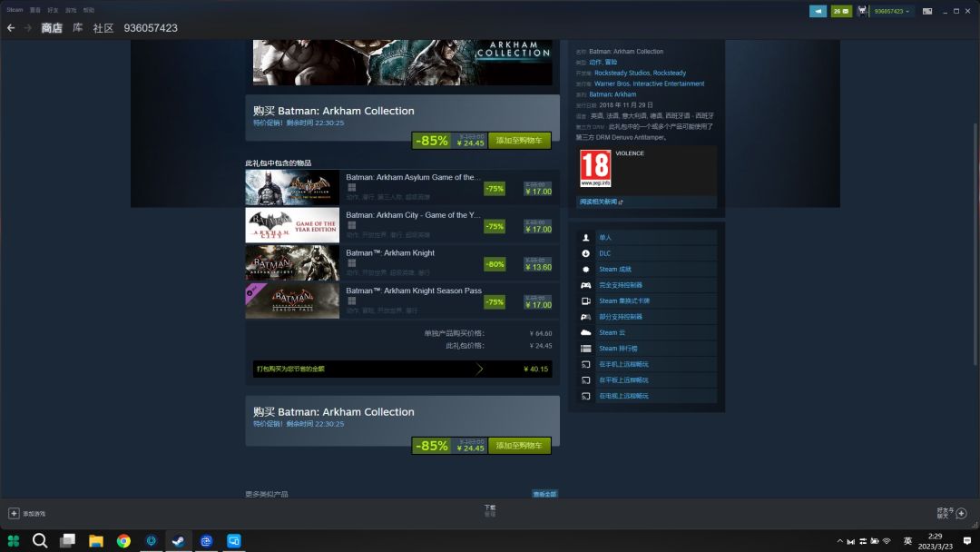Open 单人 single-player feature row

pyautogui.click(x=646, y=238)
